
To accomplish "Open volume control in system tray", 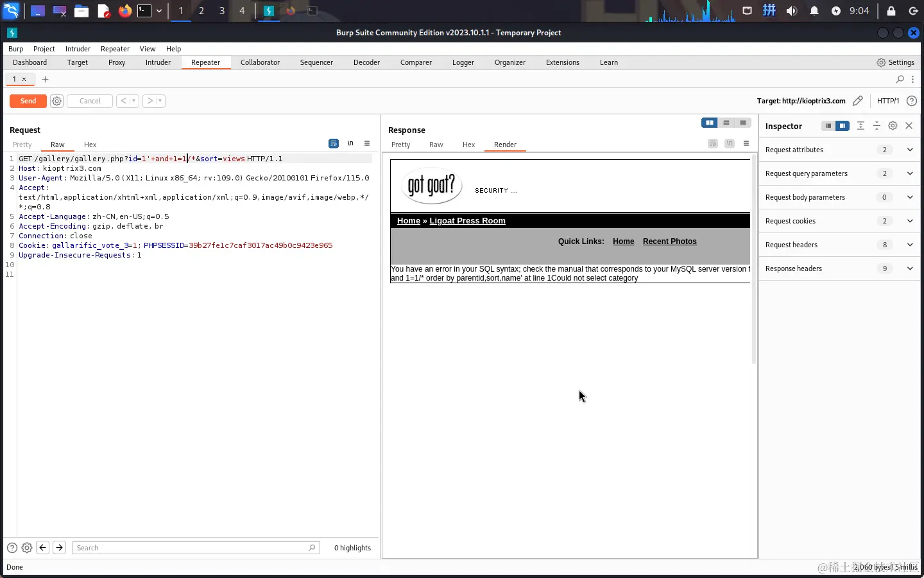I will tap(792, 10).
